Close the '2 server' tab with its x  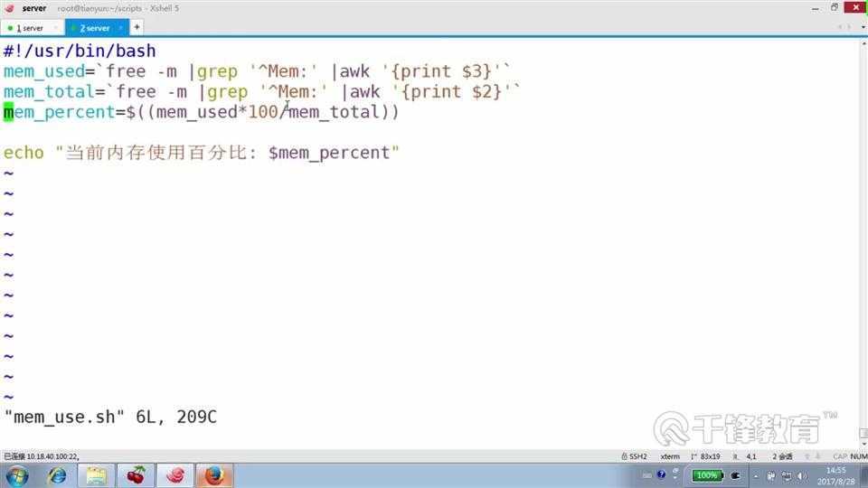pos(120,28)
